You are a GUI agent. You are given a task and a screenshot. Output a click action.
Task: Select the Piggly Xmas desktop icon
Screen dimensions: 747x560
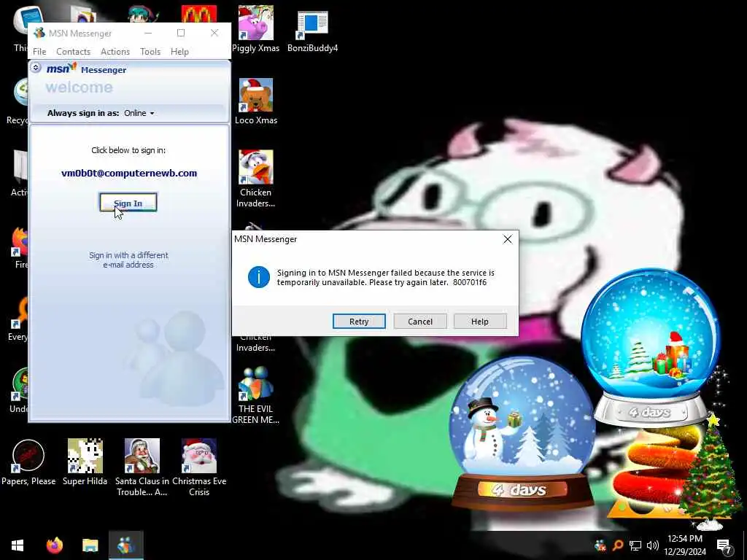click(255, 28)
